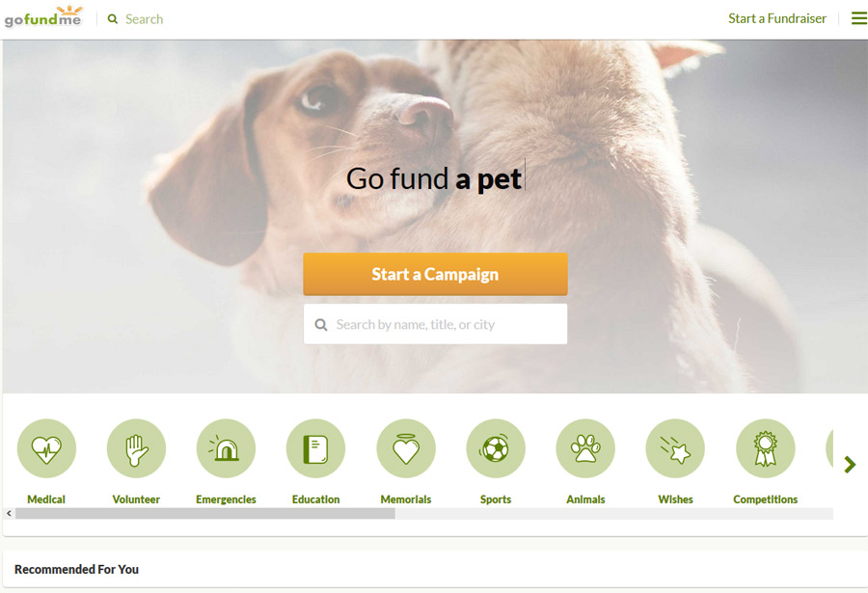This screenshot has height=593, width=868.
Task: Click the magnifier icon in header search
Action: click(x=113, y=19)
